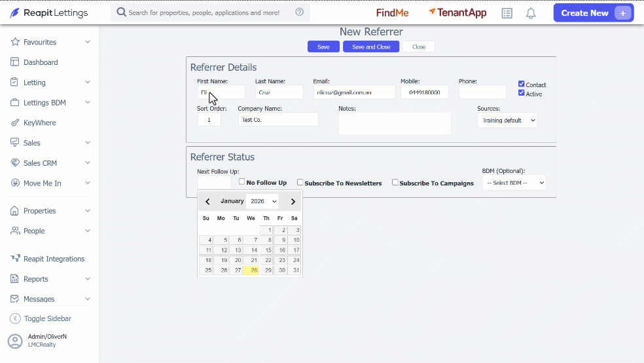
Task: Uncheck the Active checkbox
Action: [x=521, y=93]
